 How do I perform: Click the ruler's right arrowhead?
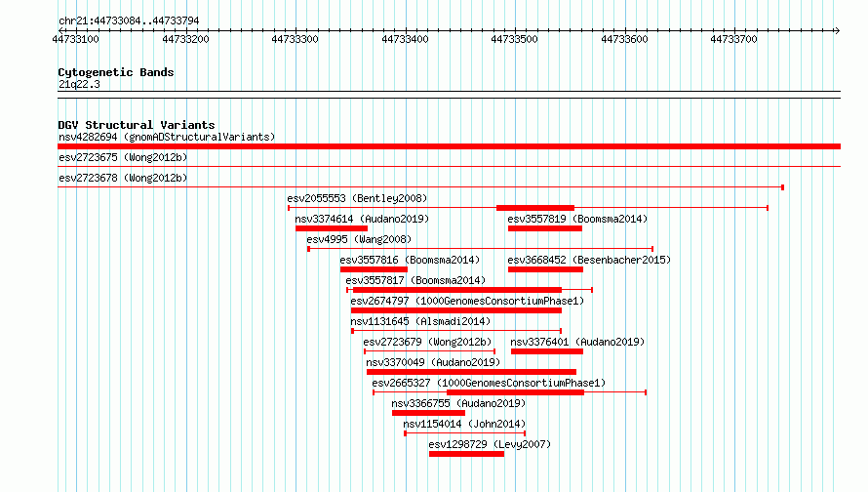[x=837, y=30]
